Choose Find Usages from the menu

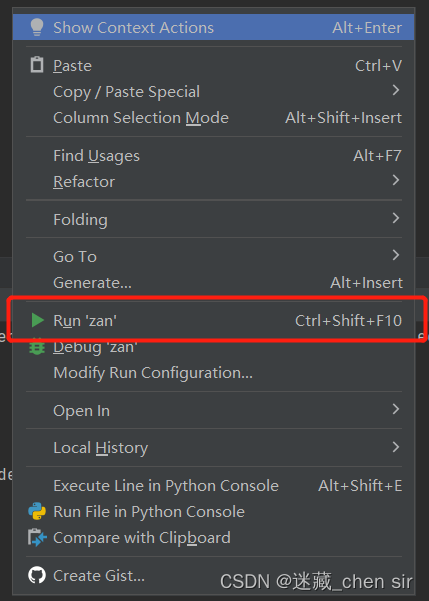(x=214, y=156)
